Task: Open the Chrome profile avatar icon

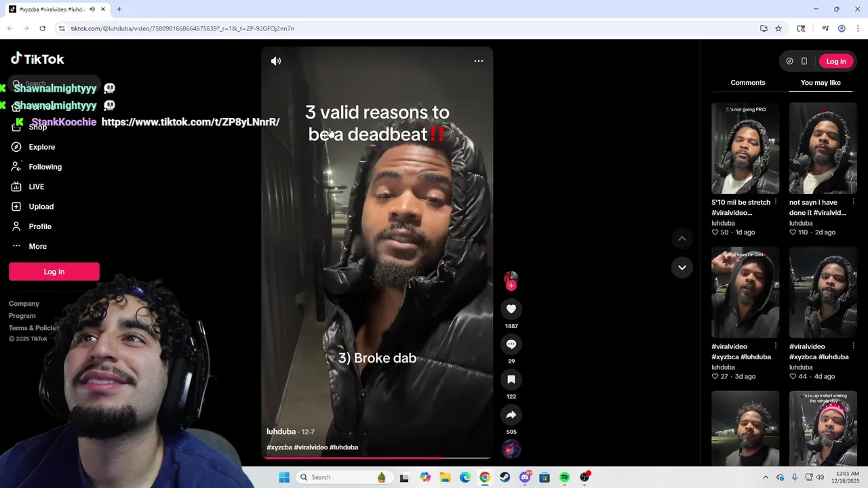Action: coord(842,28)
